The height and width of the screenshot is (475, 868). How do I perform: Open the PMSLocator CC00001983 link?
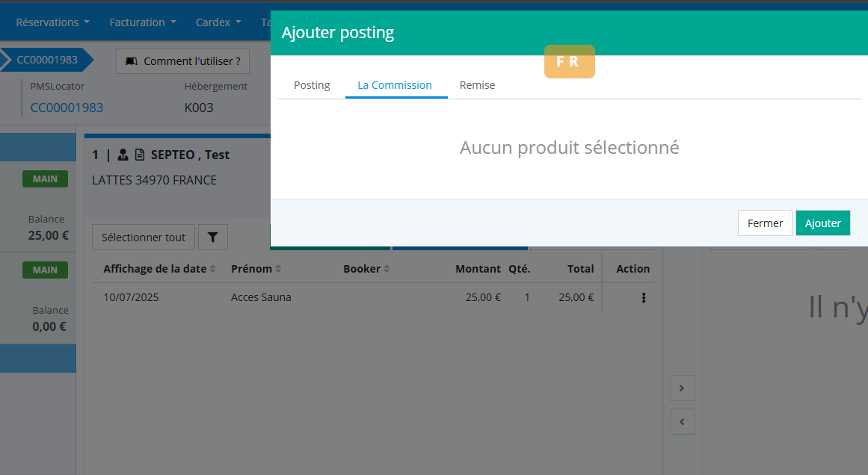[67, 108]
